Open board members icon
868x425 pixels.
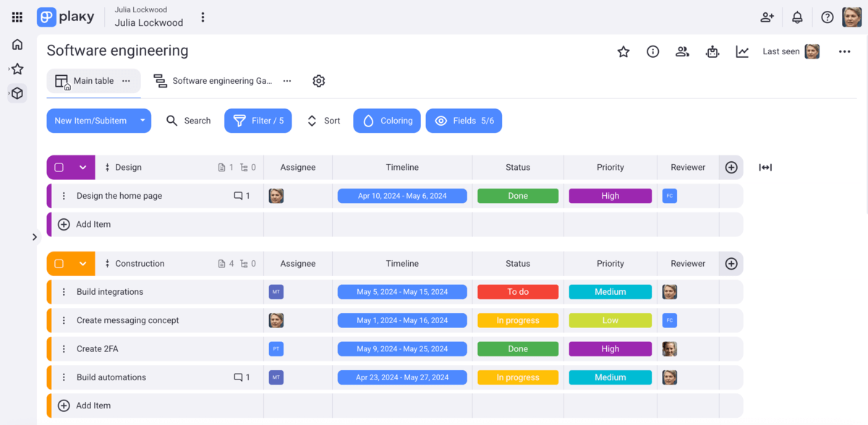coord(682,52)
